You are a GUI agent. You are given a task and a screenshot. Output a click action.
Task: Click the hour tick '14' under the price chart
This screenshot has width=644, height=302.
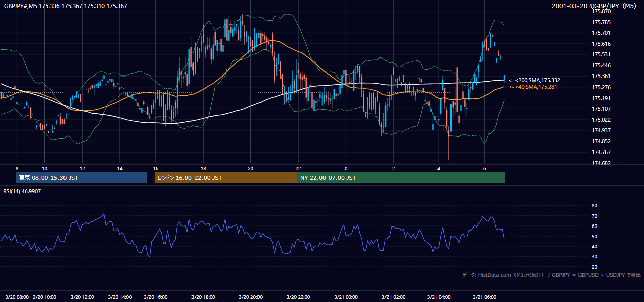coord(120,168)
